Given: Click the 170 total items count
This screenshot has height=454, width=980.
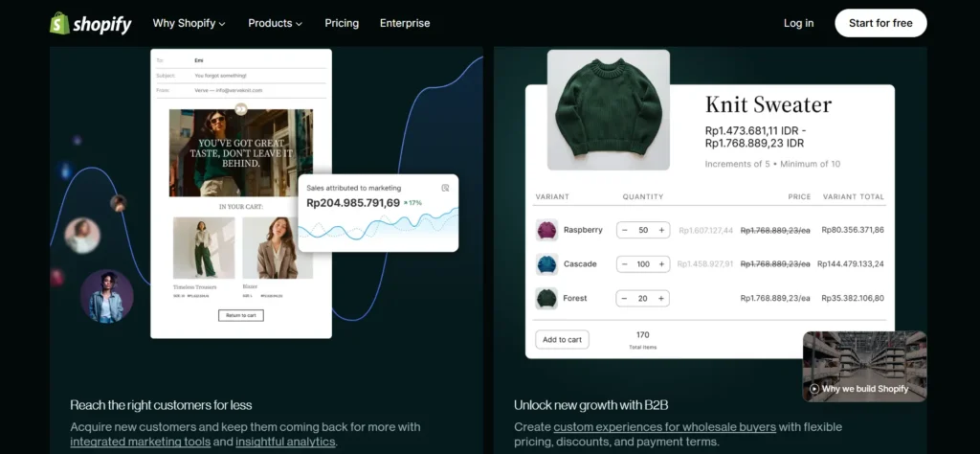Looking at the screenshot, I should 642,334.
